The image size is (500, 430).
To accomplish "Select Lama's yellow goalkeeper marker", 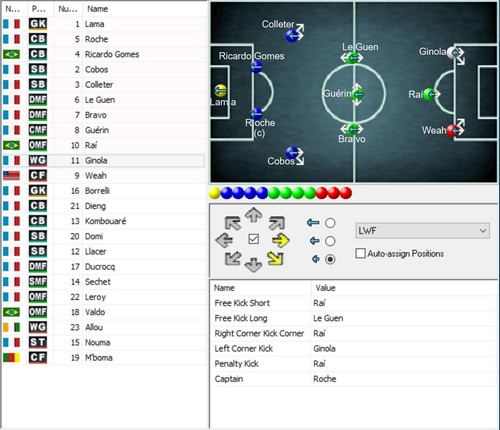I will (x=221, y=90).
